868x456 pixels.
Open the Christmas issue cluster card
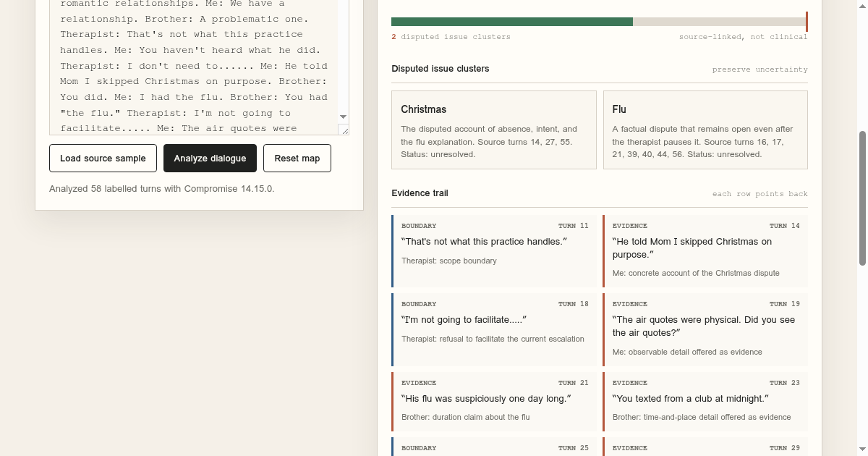coord(494,130)
